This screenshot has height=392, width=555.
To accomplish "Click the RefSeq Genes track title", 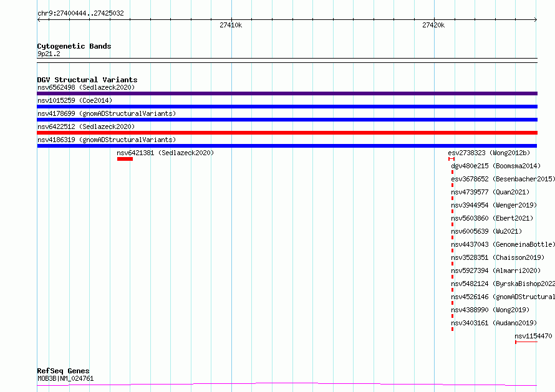I will [63, 371].
